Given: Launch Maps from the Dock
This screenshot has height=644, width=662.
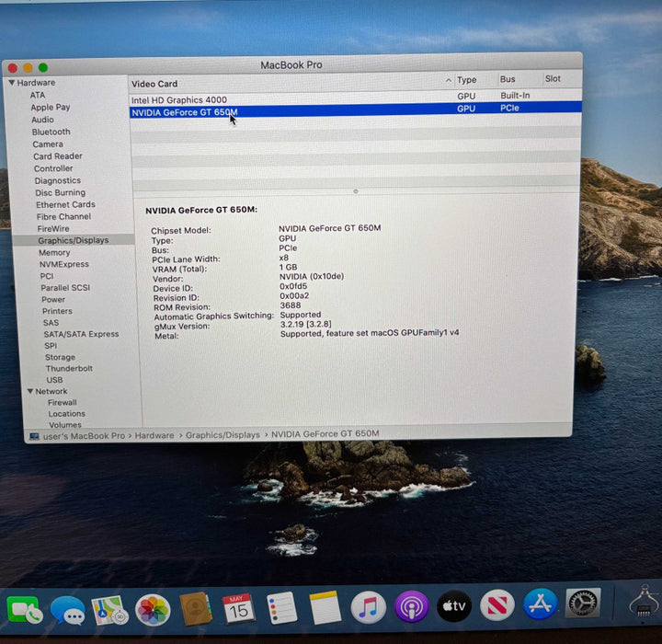Looking at the screenshot, I should (109, 610).
